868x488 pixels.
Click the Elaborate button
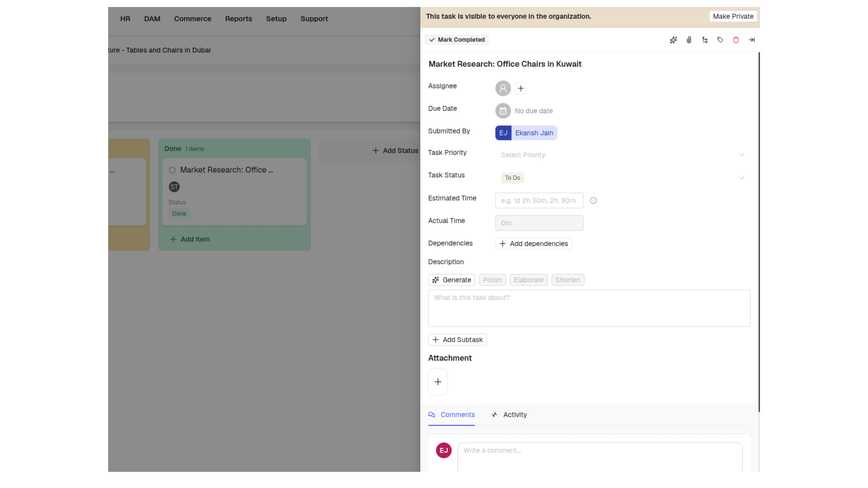point(528,280)
